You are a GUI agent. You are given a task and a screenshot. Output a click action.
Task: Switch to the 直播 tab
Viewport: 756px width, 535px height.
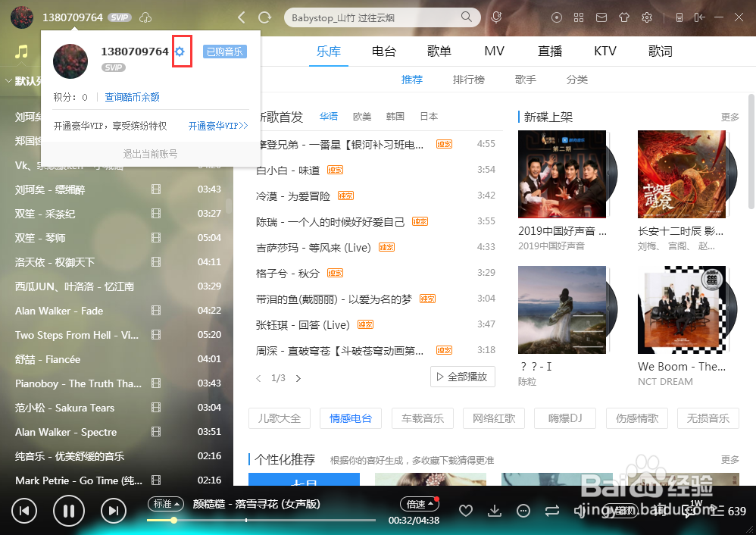pyautogui.click(x=550, y=51)
